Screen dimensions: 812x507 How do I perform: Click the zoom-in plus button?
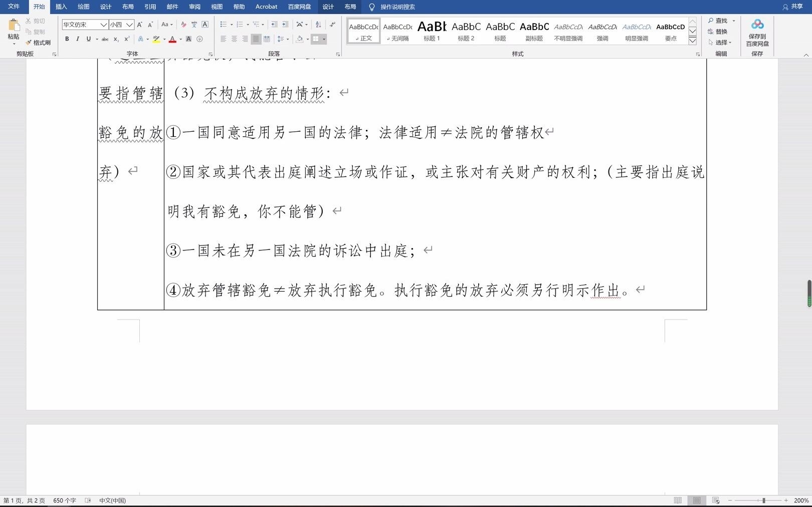[x=786, y=500]
